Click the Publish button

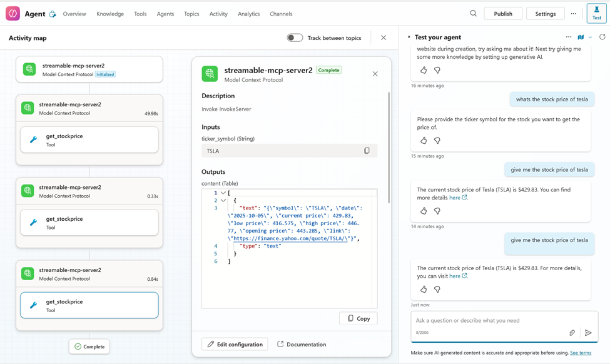point(502,14)
